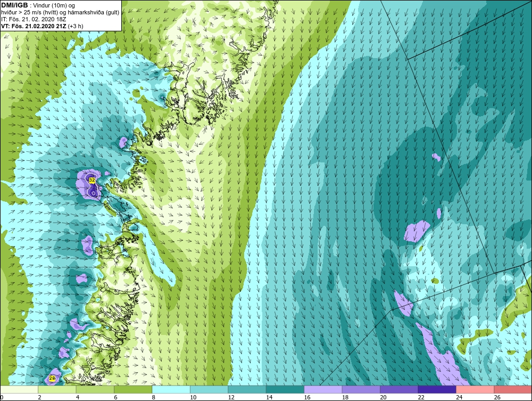Click the "26" scale number
The width and height of the screenshot is (532, 401).
tap(497, 397)
